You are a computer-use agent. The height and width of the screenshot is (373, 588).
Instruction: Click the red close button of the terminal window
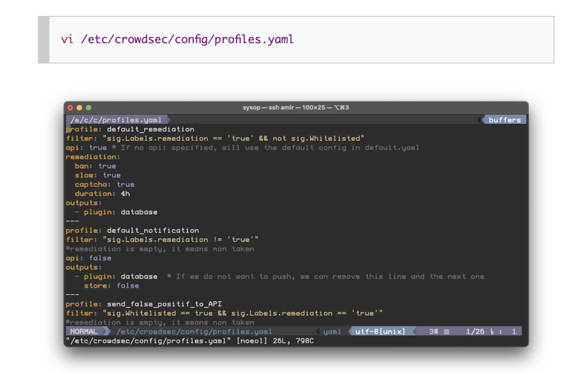click(70, 108)
